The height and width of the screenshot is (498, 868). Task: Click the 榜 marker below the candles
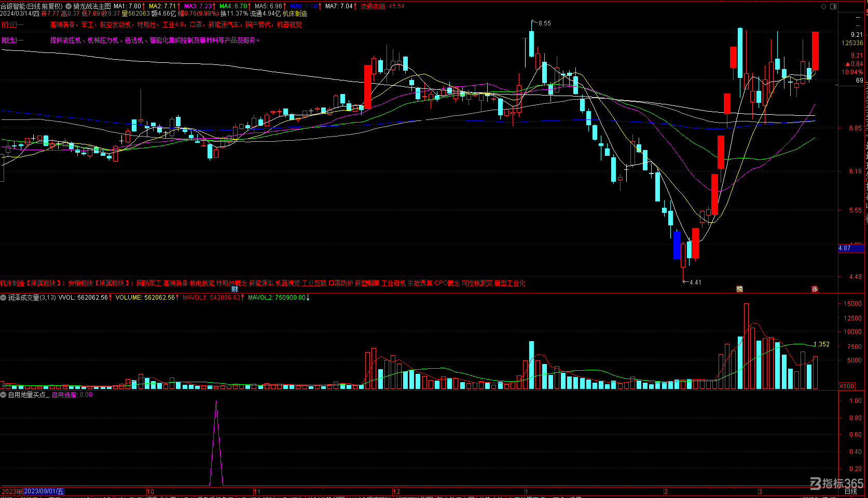[x=740, y=289]
